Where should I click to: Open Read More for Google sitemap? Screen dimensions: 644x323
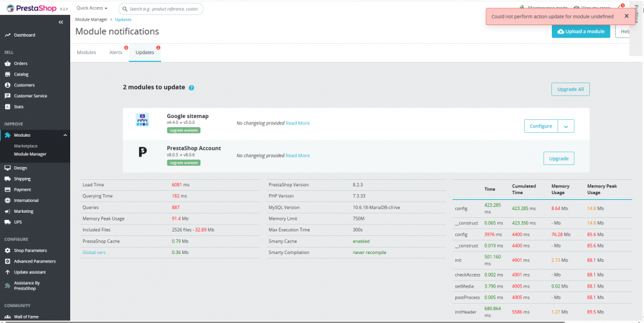click(298, 123)
